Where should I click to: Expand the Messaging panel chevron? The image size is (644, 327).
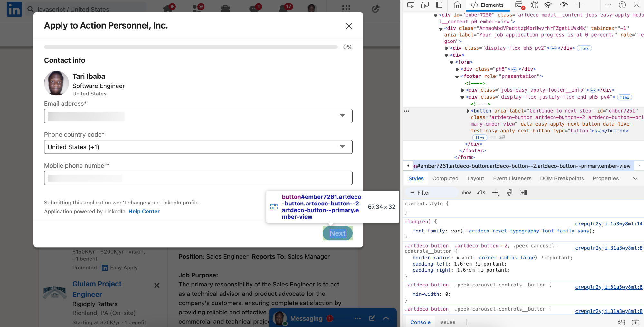(x=386, y=318)
